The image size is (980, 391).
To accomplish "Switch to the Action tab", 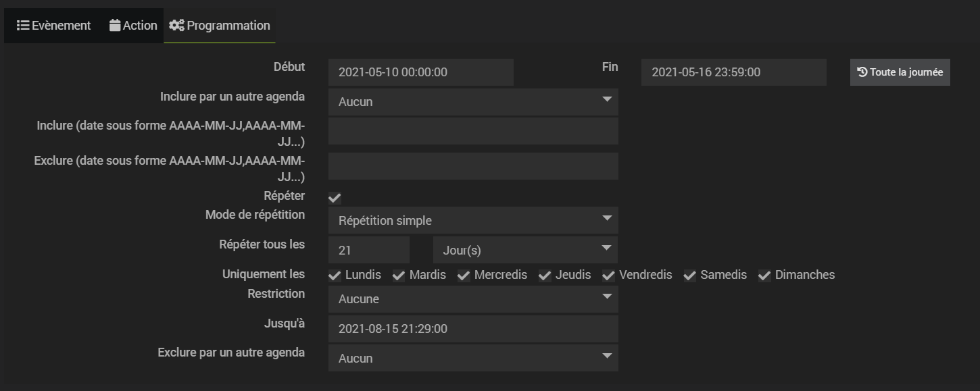I will [132, 26].
